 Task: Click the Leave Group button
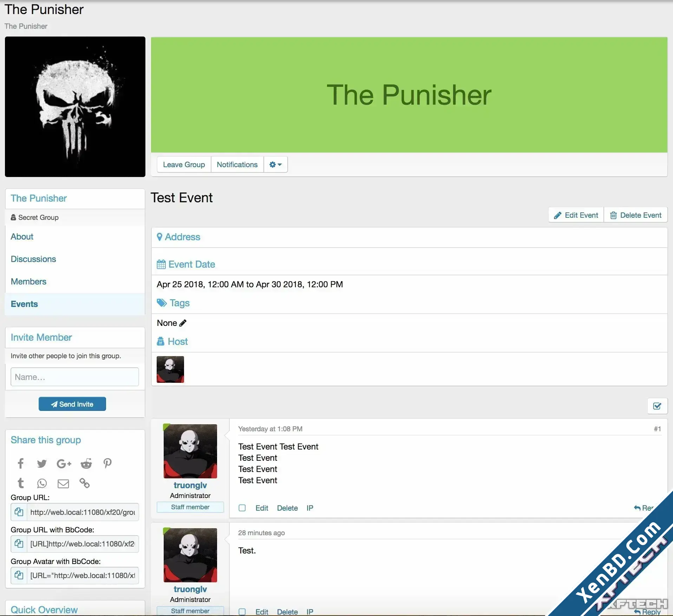click(x=184, y=164)
